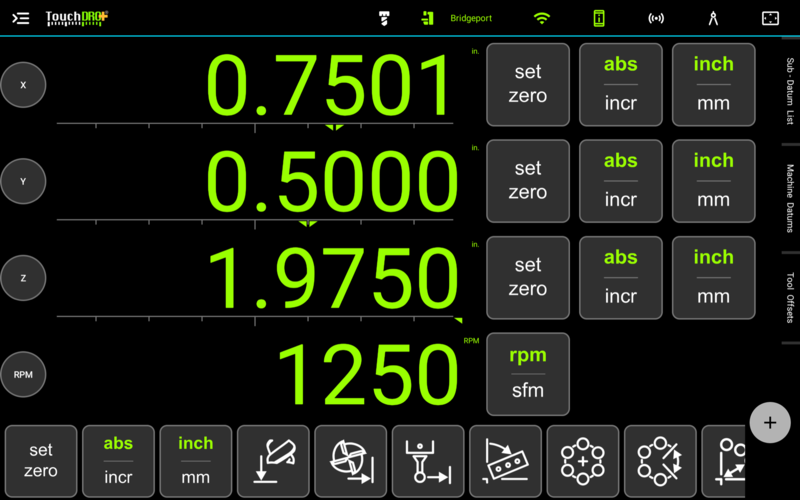The image size is (800, 500).
Task: Toggle inch/mm units for X axis
Action: tap(714, 85)
